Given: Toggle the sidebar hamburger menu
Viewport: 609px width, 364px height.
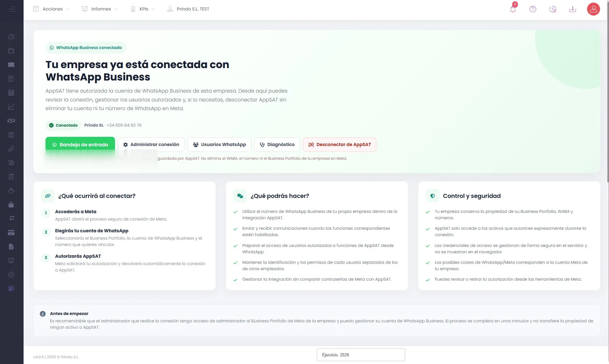Looking at the screenshot, I should point(11,9).
